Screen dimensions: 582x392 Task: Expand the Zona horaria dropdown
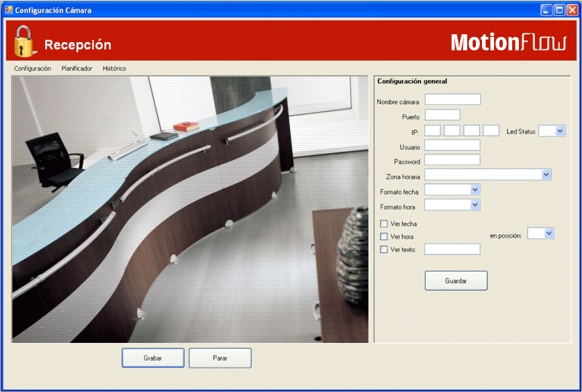click(x=546, y=175)
